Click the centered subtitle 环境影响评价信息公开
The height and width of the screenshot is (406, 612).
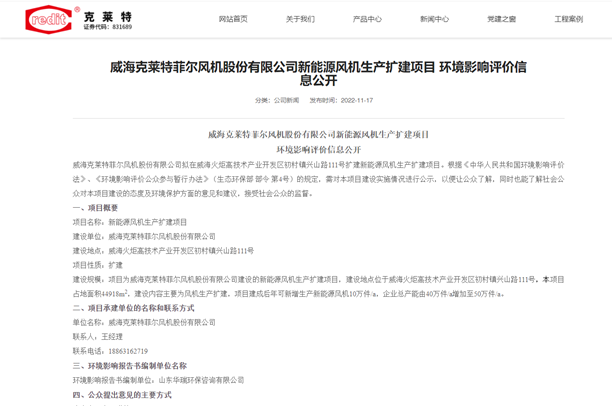318,150
